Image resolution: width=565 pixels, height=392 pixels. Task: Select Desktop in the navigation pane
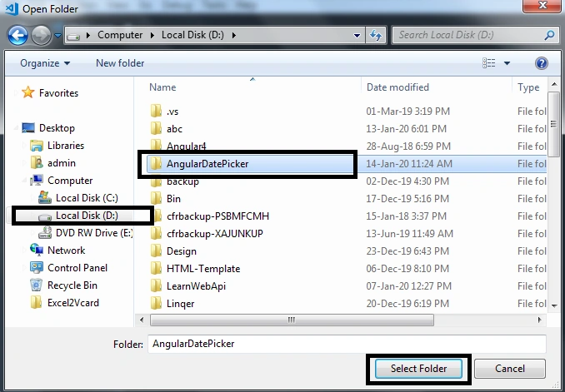point(57,128)
